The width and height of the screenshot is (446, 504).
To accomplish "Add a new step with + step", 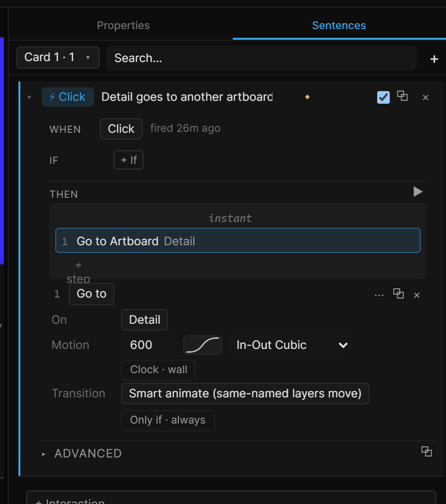I will [x=78, y=272].
